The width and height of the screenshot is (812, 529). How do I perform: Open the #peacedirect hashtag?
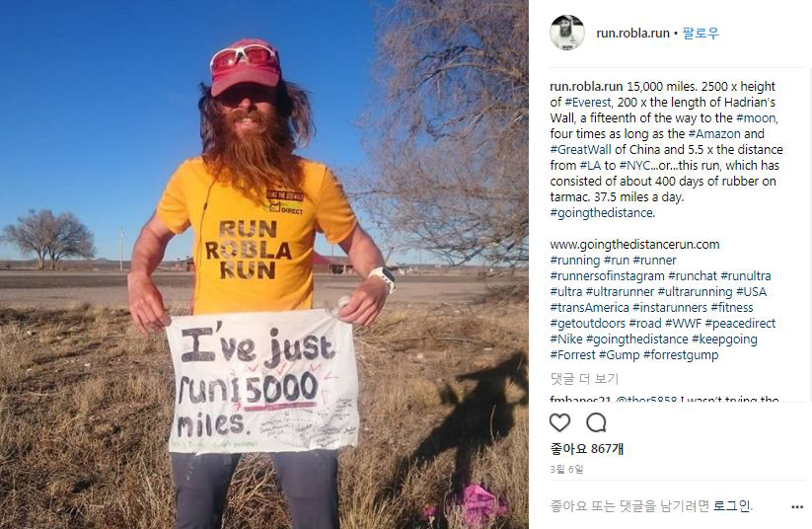coord(740,324)
